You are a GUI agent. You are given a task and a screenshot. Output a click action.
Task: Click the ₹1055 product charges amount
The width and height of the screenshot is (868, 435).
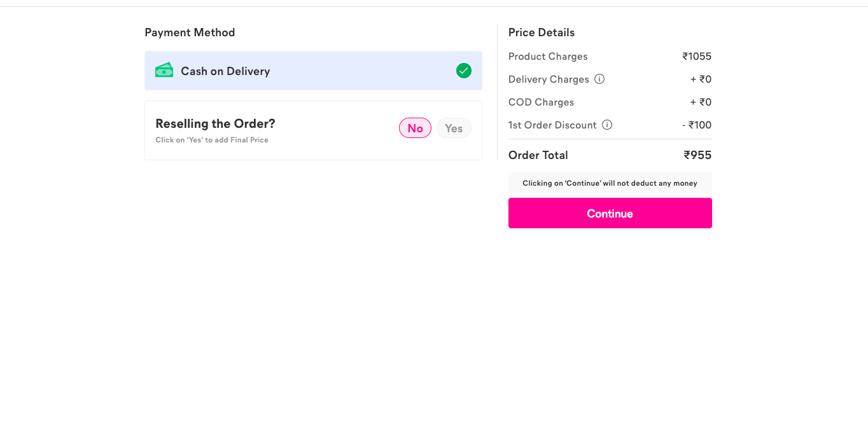click(x=697, y=57)
